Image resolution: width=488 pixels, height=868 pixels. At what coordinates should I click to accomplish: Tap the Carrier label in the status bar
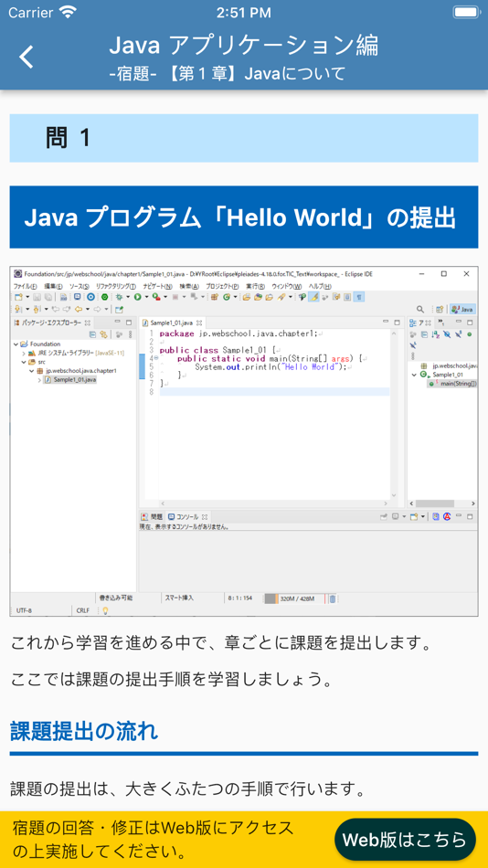tap(30, 12)
